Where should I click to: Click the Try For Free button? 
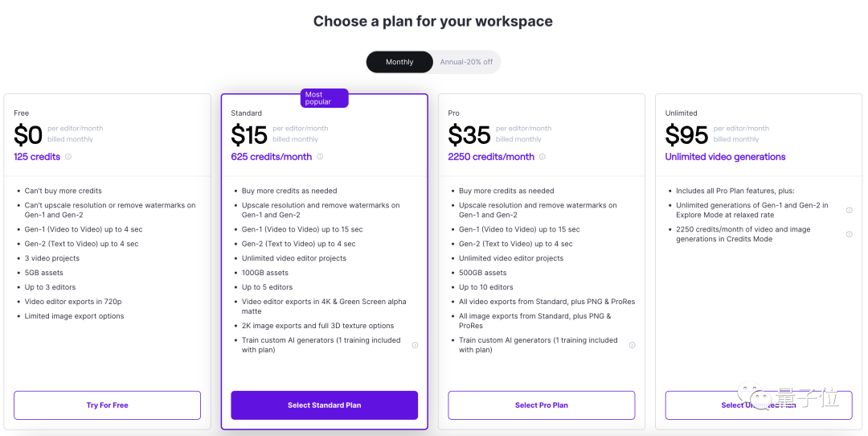point(107,405)
